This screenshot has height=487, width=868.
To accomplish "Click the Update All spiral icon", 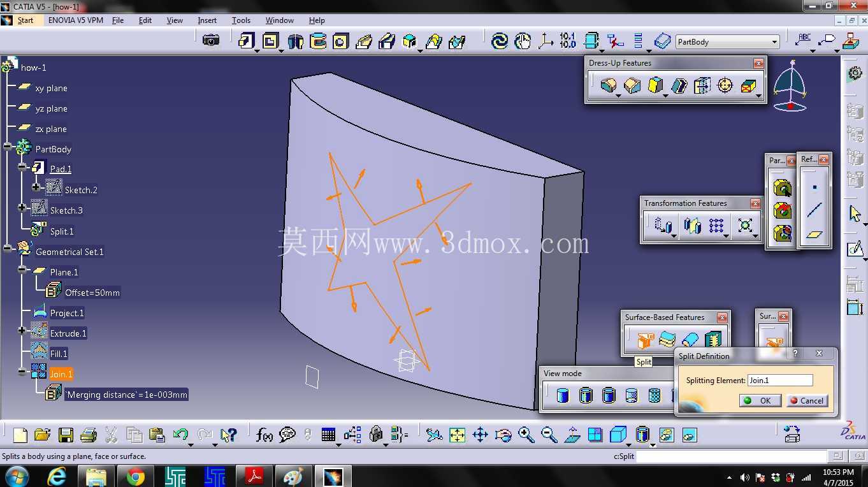I will 500,41.
